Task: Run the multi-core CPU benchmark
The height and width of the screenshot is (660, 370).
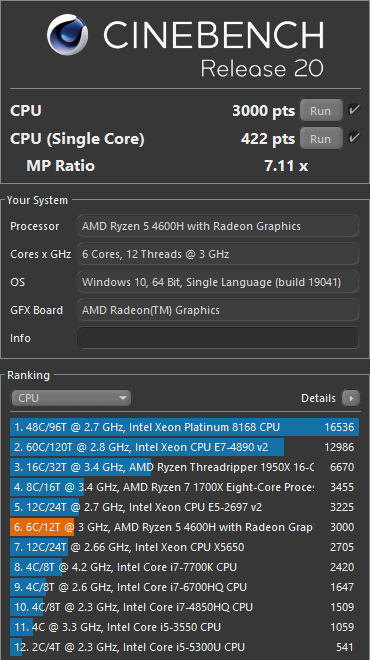Action: [321, 111]
